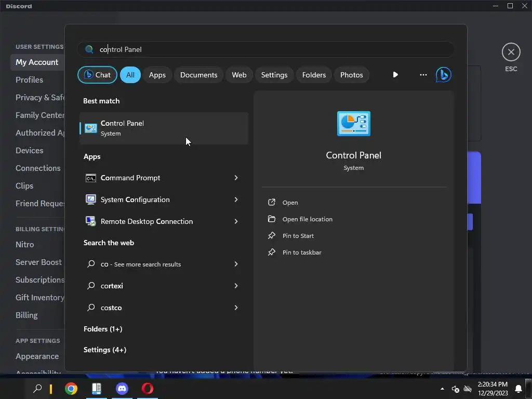Click the search text field with 'control Panel'
This screenshot has width=532, height=399.
pyautogui.click(x=264, y=49)
